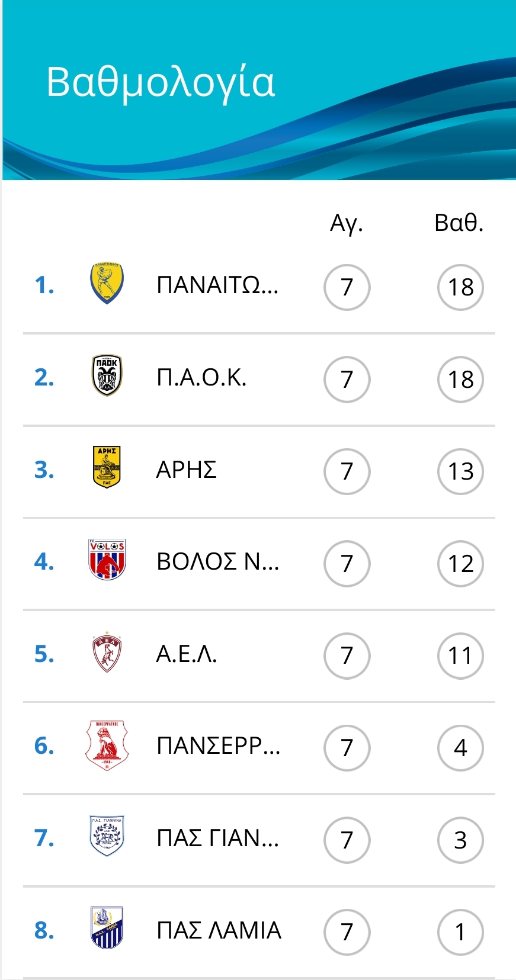Image resolution: width=516 pixels, height=980 pixels.
Task: Tap the 12 points badge for ΒΟΛΟΣ
Action: pyautogui.click(x=460, y=564)
